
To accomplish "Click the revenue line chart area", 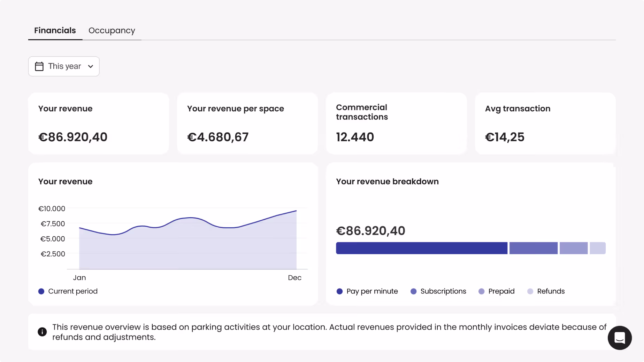I will point(188,240).
